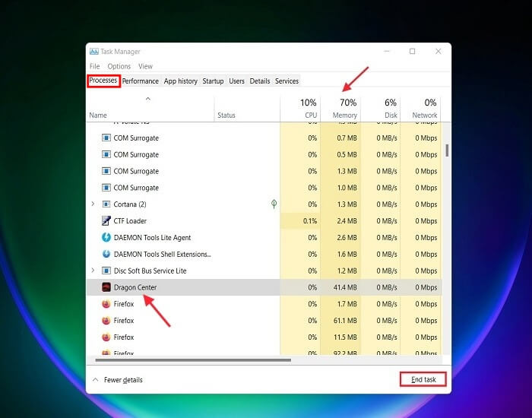Click the Firefox icon with 1.7 MB memory
Viewport: 532px width, 418px height.
[106, 304]
